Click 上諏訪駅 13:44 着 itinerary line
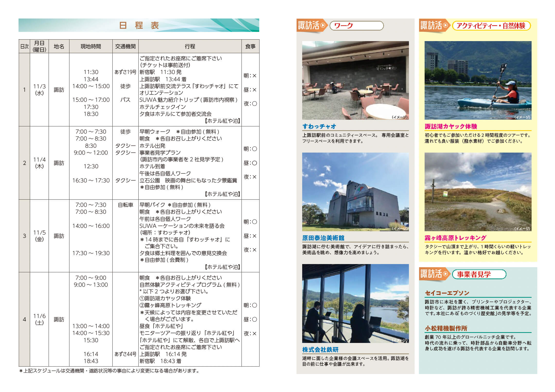Screen dimensions: 555x392 click(x=163, y=79)
